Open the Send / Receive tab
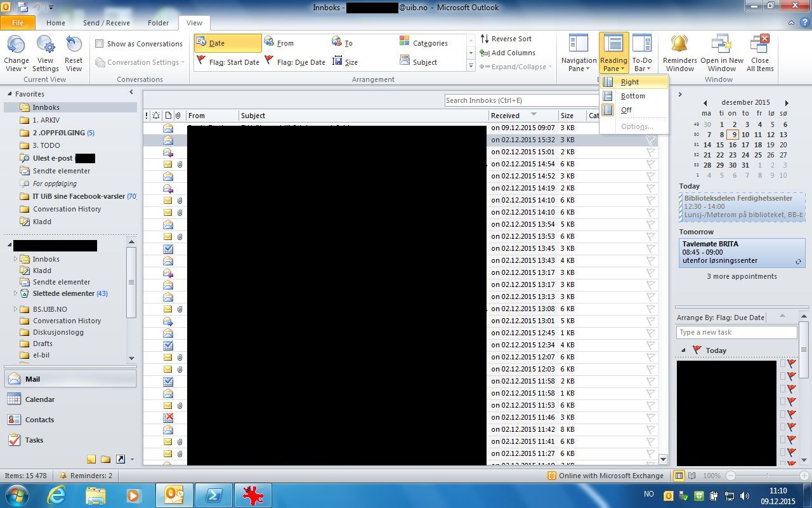The height and width of the screenshot is (508, 812). tap(106, 23)
